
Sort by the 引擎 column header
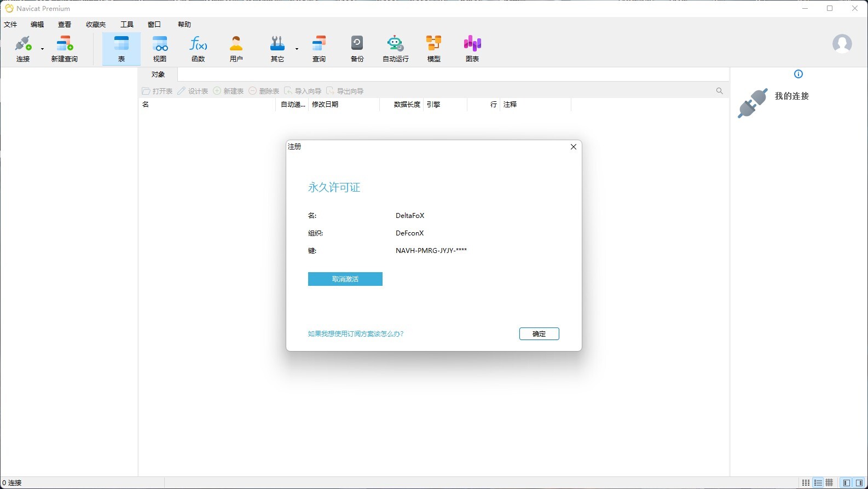point(445,105)
